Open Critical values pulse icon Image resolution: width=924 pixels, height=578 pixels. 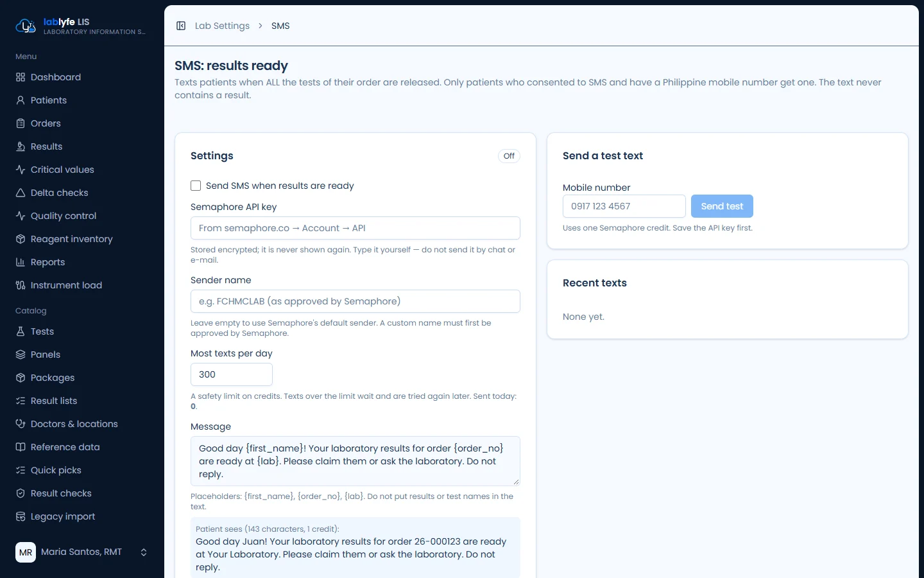click(x=21, y=170)
